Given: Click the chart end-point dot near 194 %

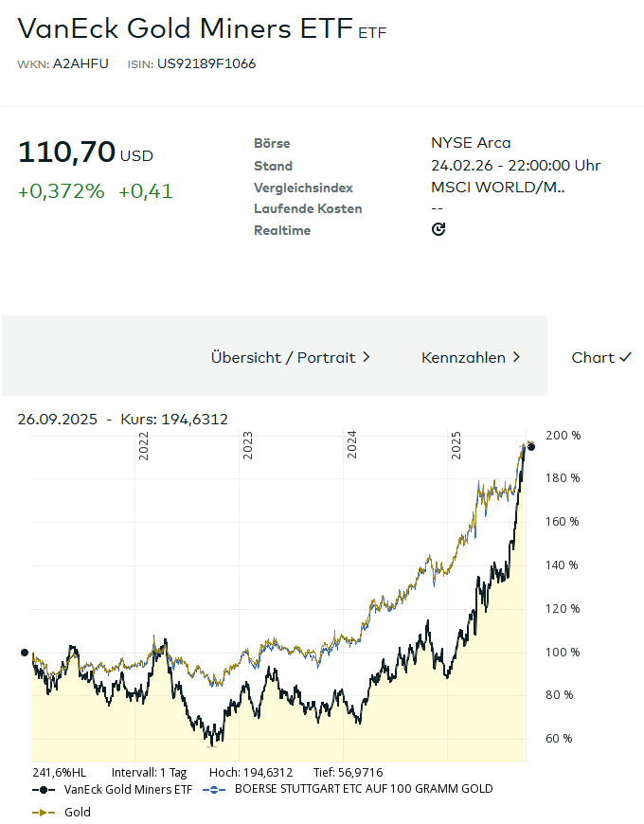Looking at the screenshot, I should click(531, 447).
